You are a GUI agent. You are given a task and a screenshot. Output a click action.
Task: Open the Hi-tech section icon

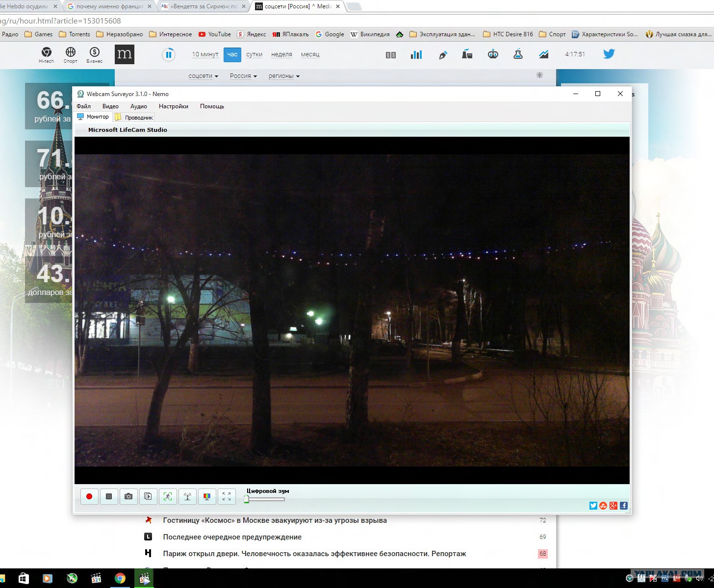tap(47, 54)
